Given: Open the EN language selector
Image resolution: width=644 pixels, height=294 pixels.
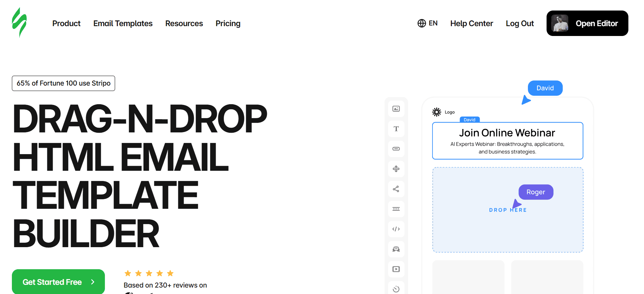Looking at the screenshot, I should tap(427, 23).
